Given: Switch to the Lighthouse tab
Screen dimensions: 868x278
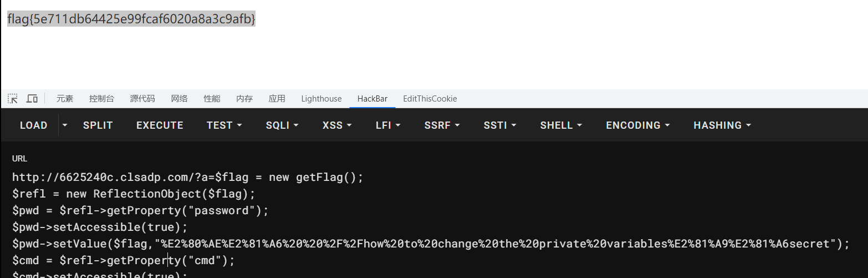Looking at the screenshot, I should click(x=321, y=99).
